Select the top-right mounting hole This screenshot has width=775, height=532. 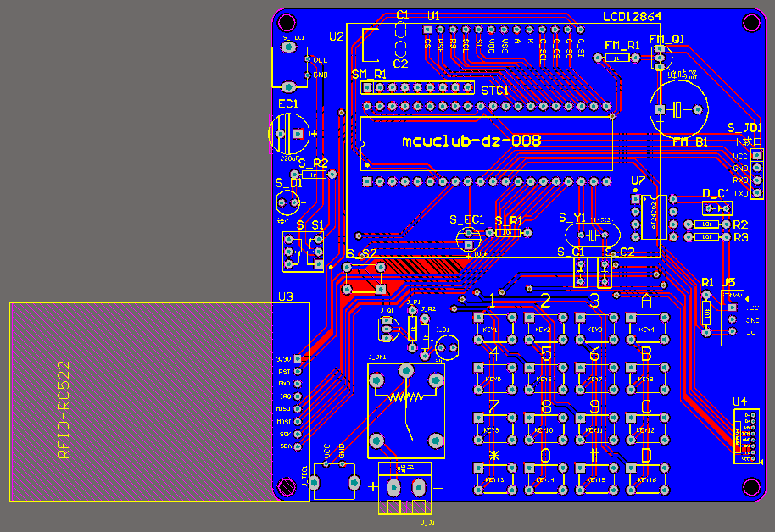[751, 22]
